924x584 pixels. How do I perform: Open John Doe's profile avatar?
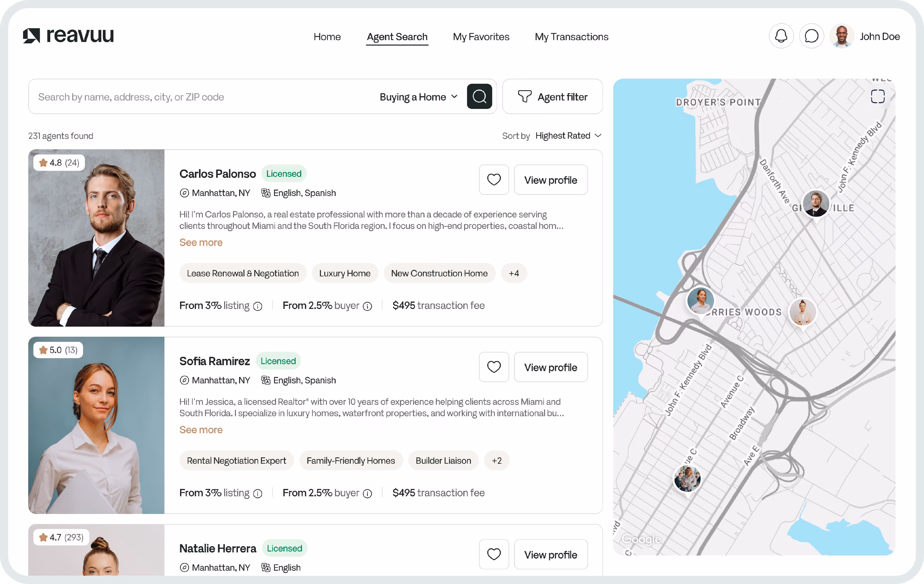click(x=842, y=36)
